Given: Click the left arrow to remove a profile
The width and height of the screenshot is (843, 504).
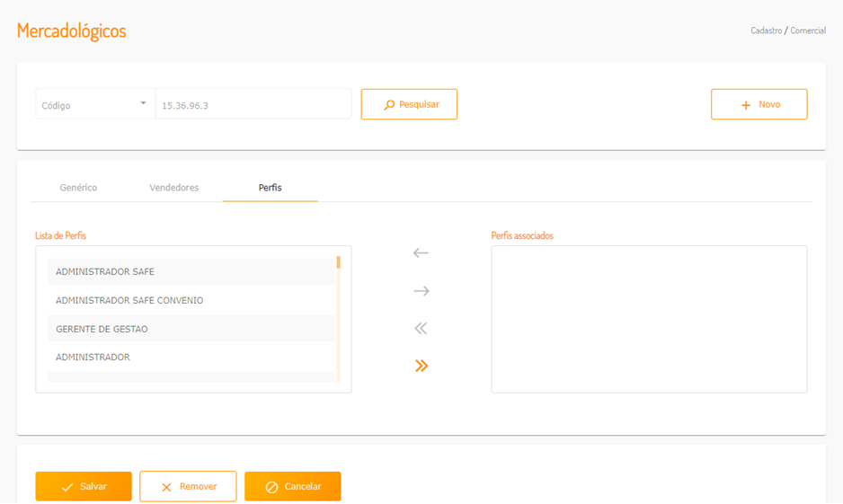Looking at the screenshot, I should [421, 253].
